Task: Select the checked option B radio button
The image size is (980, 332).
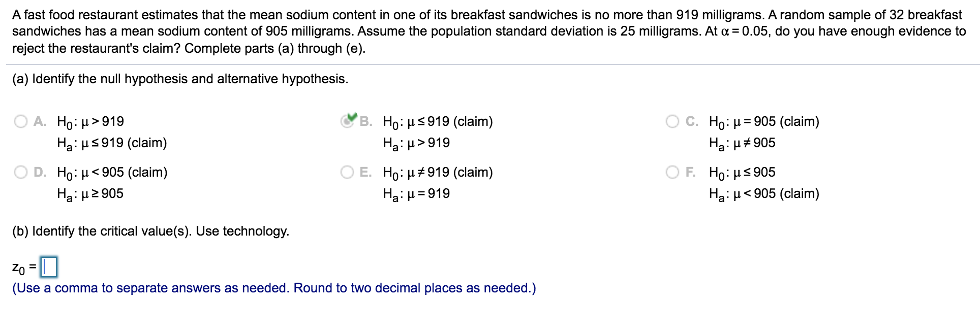Action: [347, 121]
